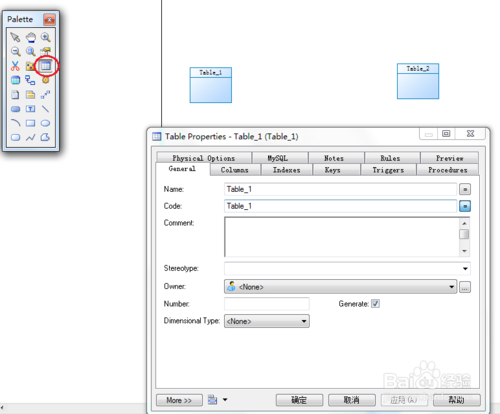Select the circled Table tool in the Palette
Viewport: 500px width, 414px height.
[x=46, y=66]
